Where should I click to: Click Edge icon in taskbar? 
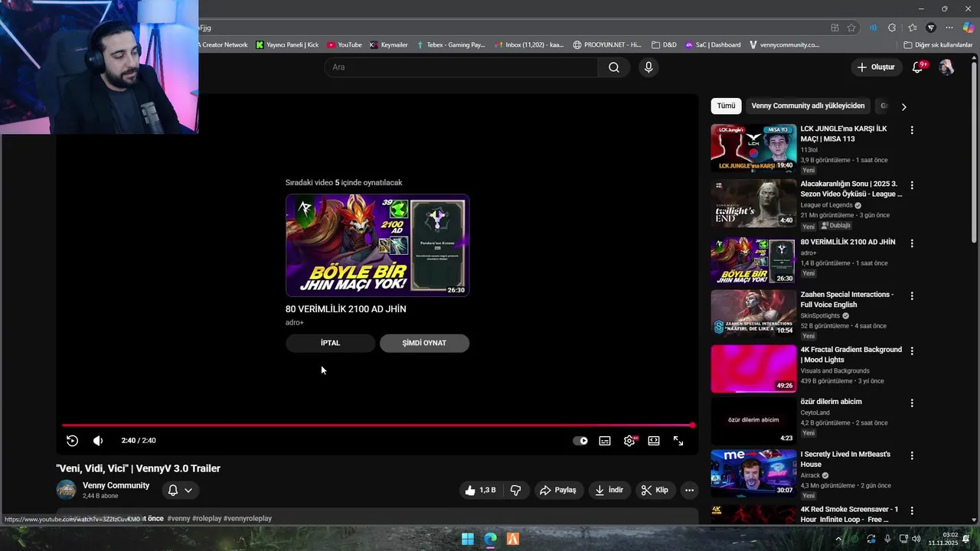click(490, 539)
